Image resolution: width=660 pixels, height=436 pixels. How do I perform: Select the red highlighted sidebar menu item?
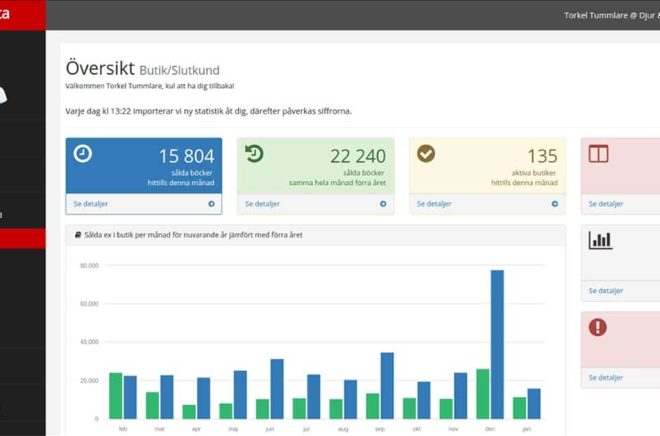pos(23,239)
